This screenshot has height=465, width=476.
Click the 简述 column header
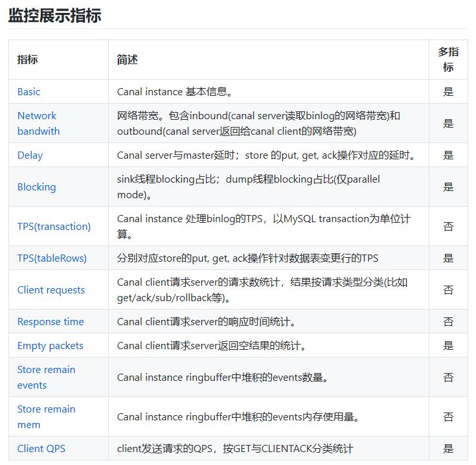coord(127,60)
